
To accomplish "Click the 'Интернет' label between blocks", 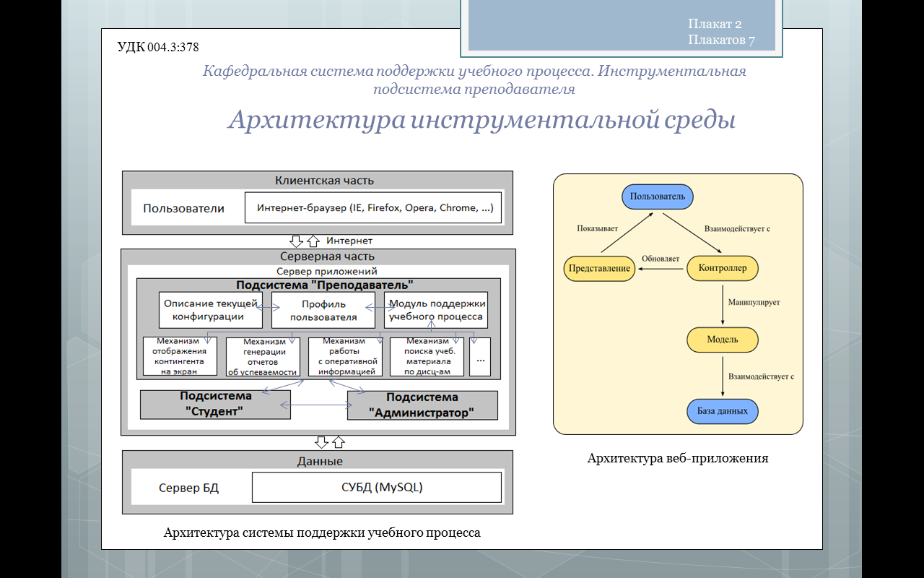I will click(x=349, y=241).
